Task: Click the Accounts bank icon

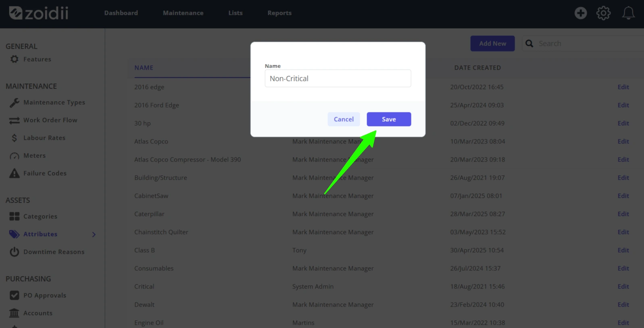Action: (15, 313)
